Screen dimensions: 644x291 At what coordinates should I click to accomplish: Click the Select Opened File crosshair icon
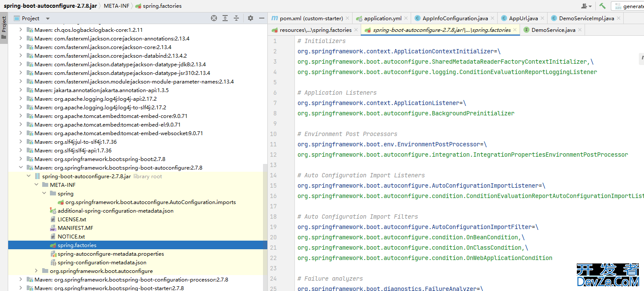[x=214, y=18]
